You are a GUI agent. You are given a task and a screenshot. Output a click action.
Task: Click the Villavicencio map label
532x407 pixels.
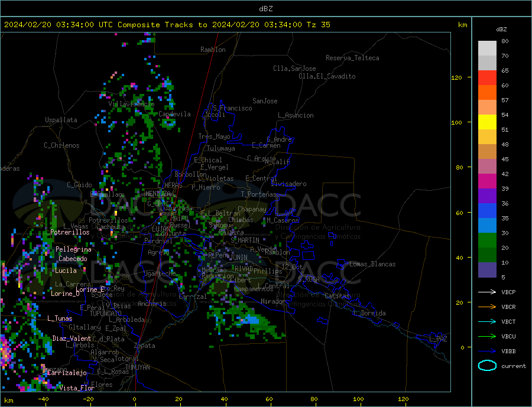click(x=131, y=104)
